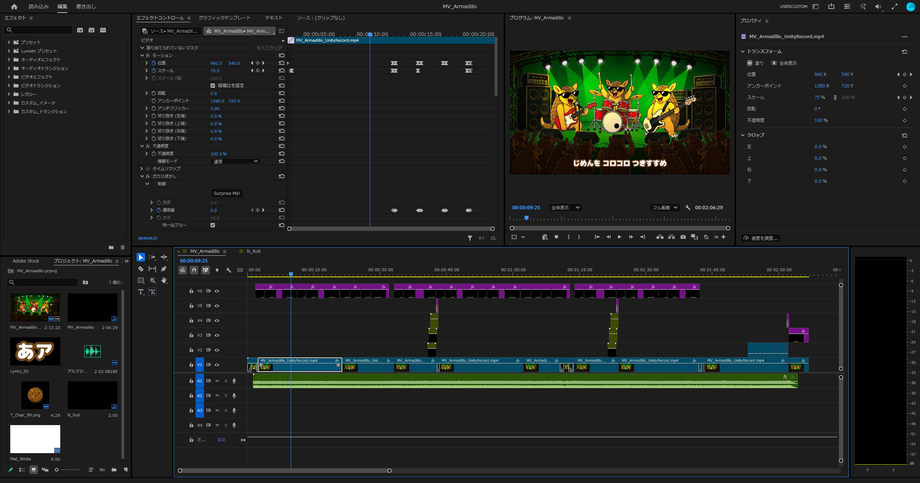920x483 pixels.
Task: Toggle visibility eye for track V6
Action: pos(217,291)
